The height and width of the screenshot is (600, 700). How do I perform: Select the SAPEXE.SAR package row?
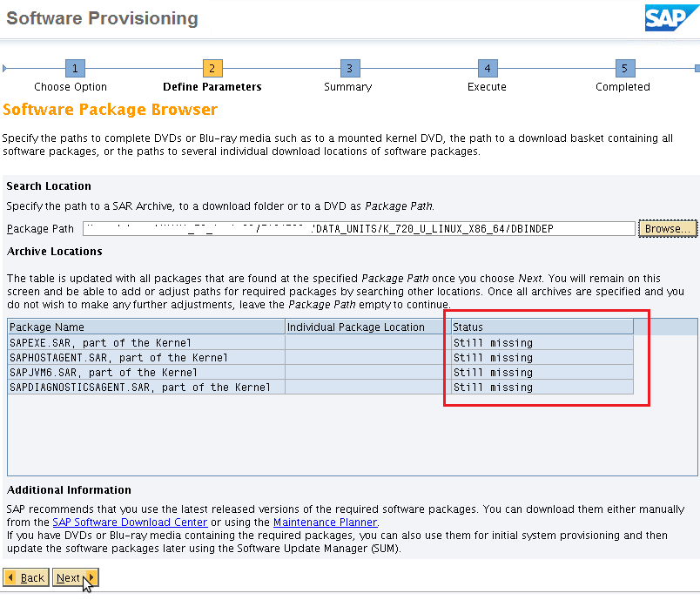pos(320,342)
